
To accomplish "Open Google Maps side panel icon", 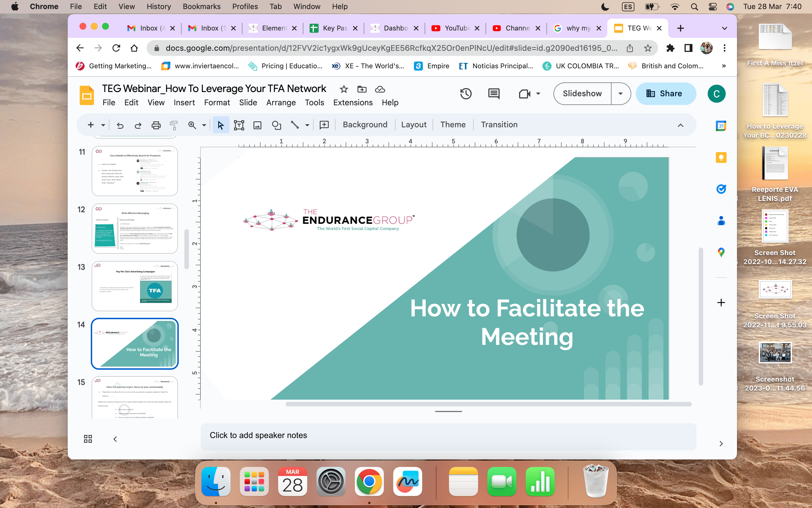I will [721, 252].
